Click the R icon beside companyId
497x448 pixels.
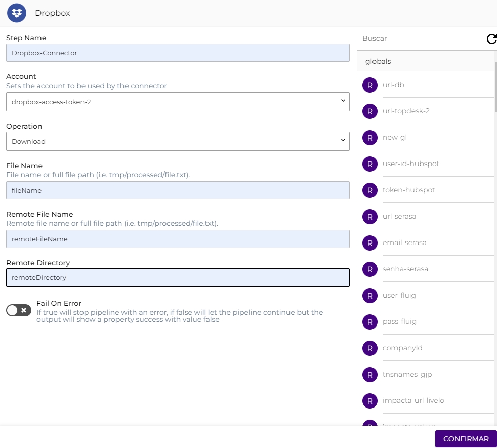pyautogui.click(x=370, y=348)
